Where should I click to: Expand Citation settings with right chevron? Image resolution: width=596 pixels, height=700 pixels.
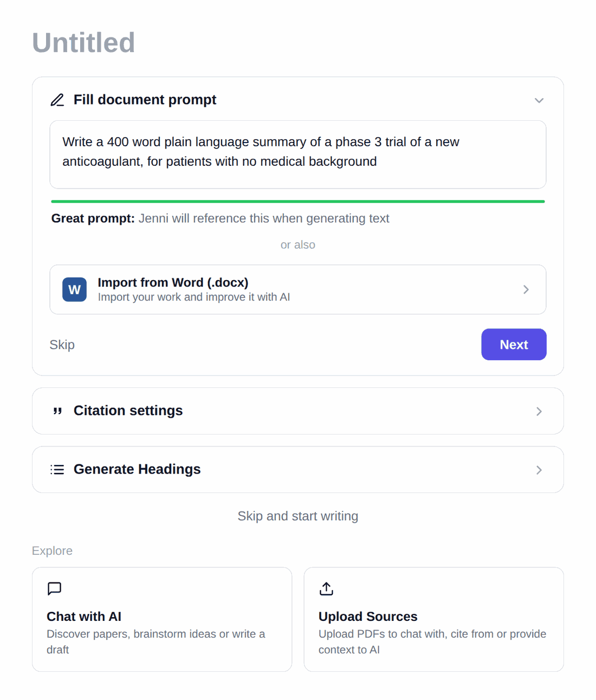pyautogui.click(x=539, y=411)
